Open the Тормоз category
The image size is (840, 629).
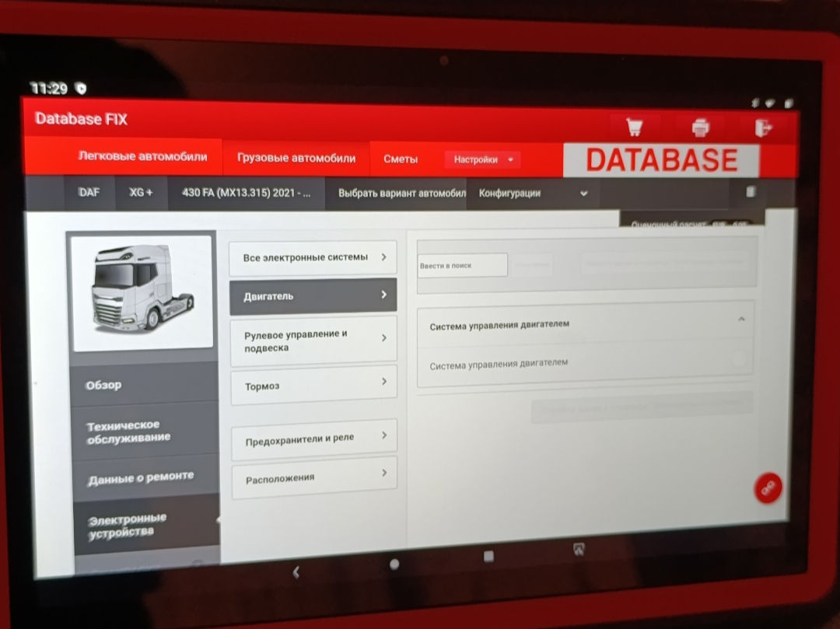[314, 385]
